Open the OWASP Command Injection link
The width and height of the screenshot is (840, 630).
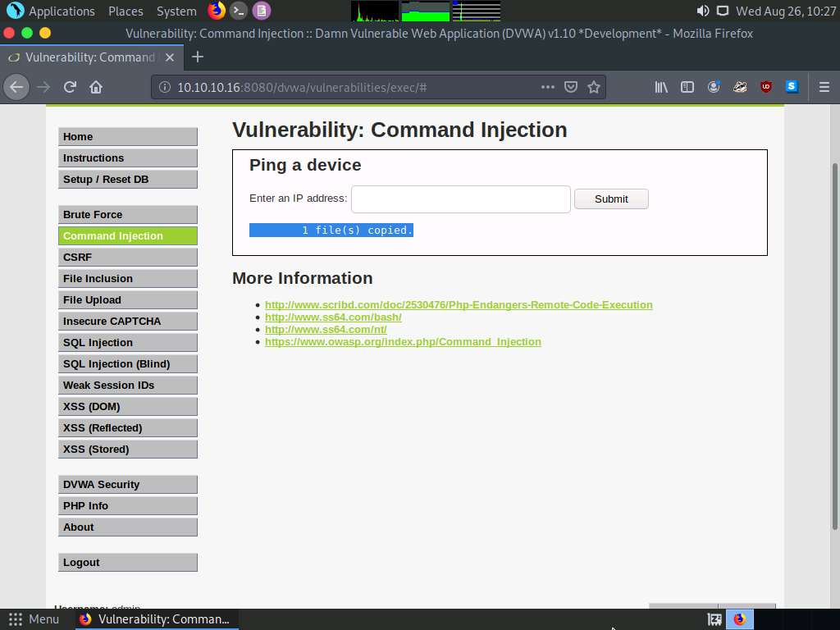[403, 341]
